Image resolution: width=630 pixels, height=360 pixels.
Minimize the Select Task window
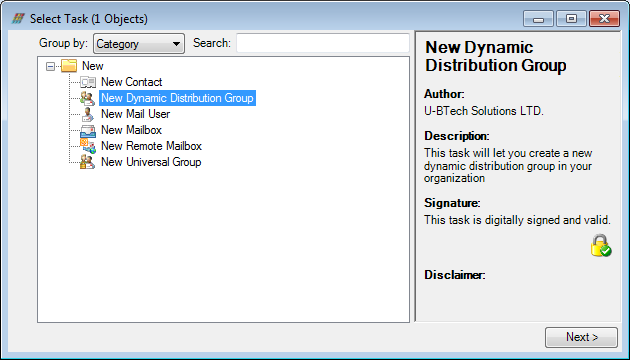click(x=538, y=19)
